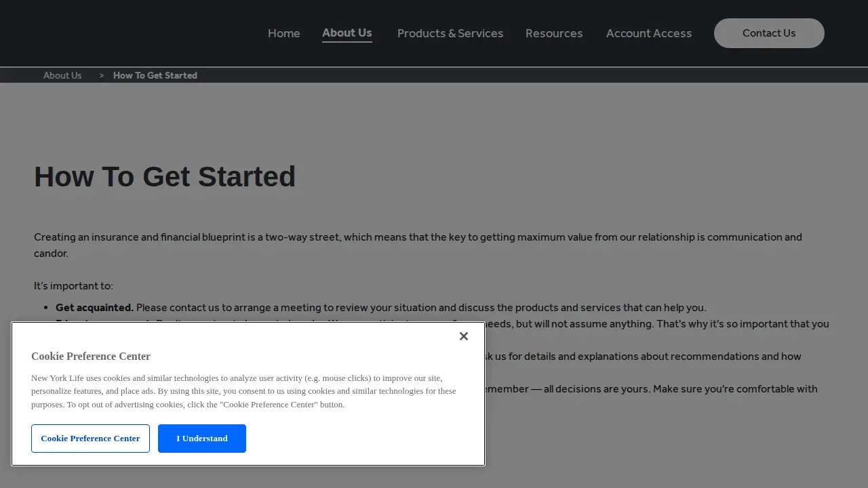The image size is (868, 488).
Task: Close the cookie banner with the X icon
Action: click(464, 336)
